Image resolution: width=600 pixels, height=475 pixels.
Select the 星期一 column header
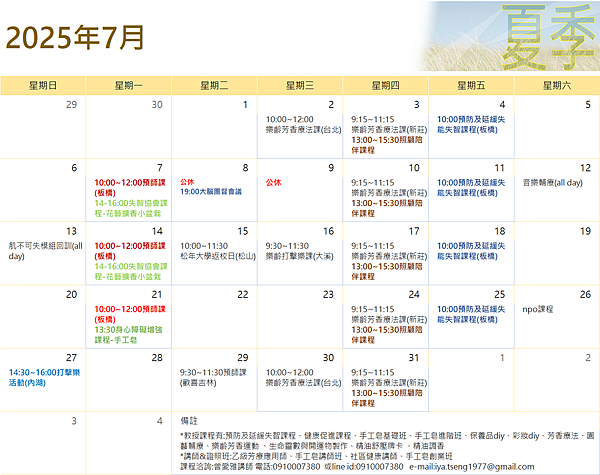click(129, 85)
